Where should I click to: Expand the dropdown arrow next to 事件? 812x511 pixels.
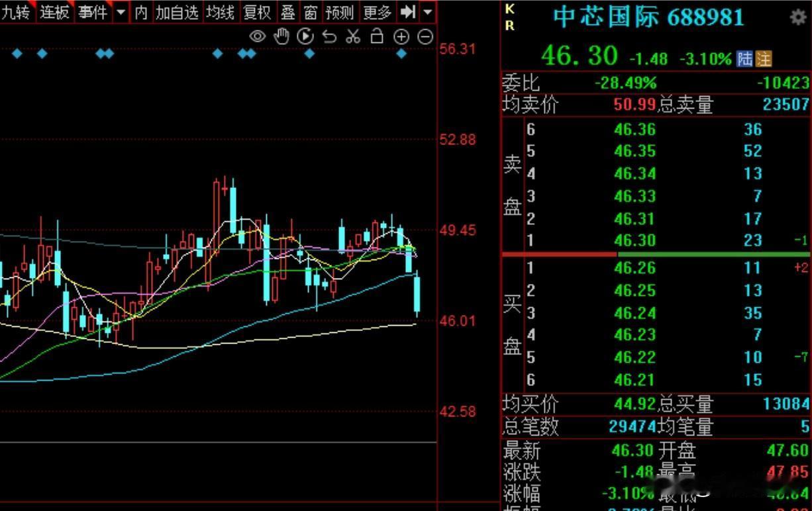point(121,12)
